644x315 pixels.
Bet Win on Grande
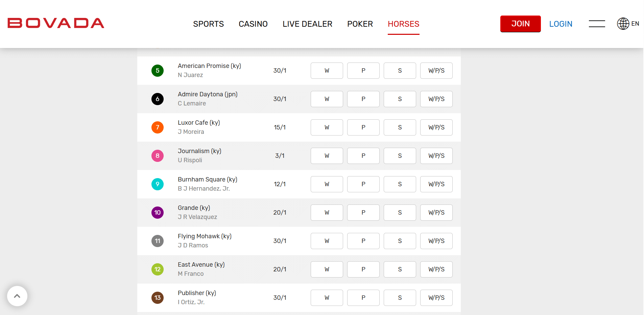pos(327,213)
